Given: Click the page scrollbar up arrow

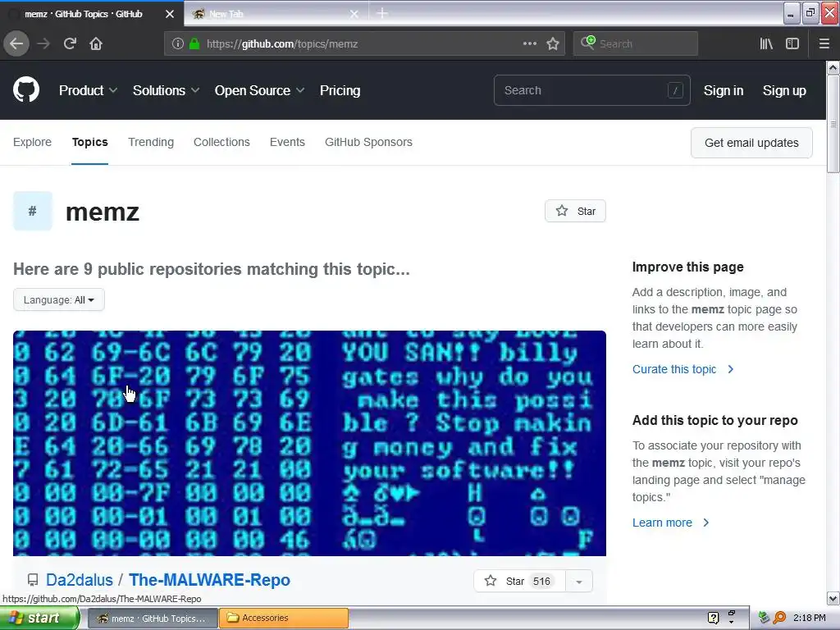Looking at the screenshot, I should pyautogui.click(x=833, y=67).
